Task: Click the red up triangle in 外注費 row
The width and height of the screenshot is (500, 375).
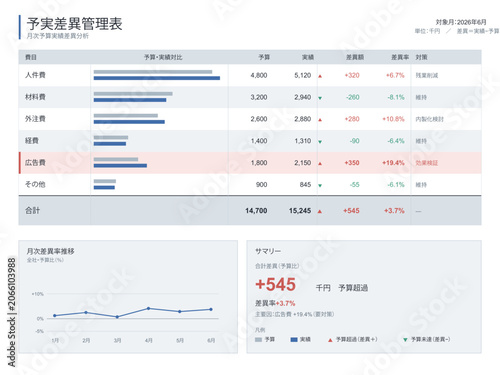Action: point(320,120)
